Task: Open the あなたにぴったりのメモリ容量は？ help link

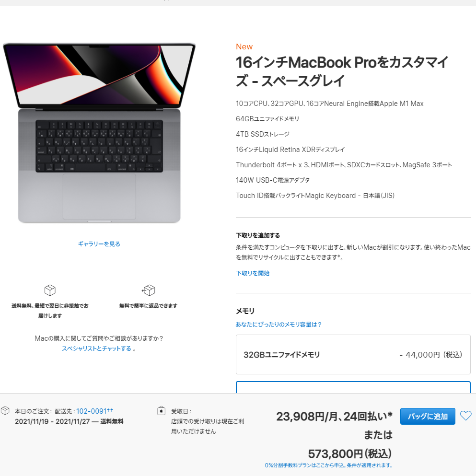Action: coord(279,325)
